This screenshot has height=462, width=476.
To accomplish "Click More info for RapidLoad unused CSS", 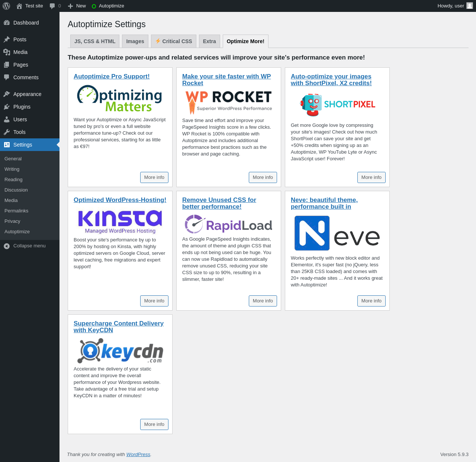I will click(x=263, y=301).
